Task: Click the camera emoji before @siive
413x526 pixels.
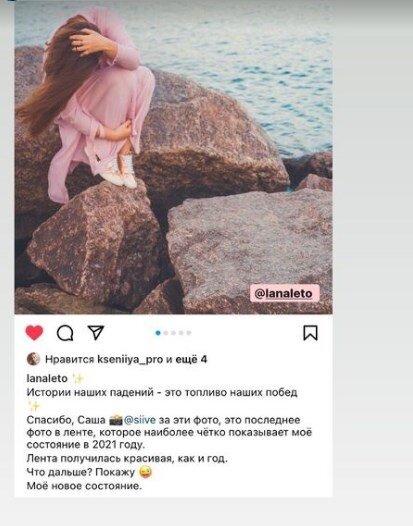Action: (116, 420)
